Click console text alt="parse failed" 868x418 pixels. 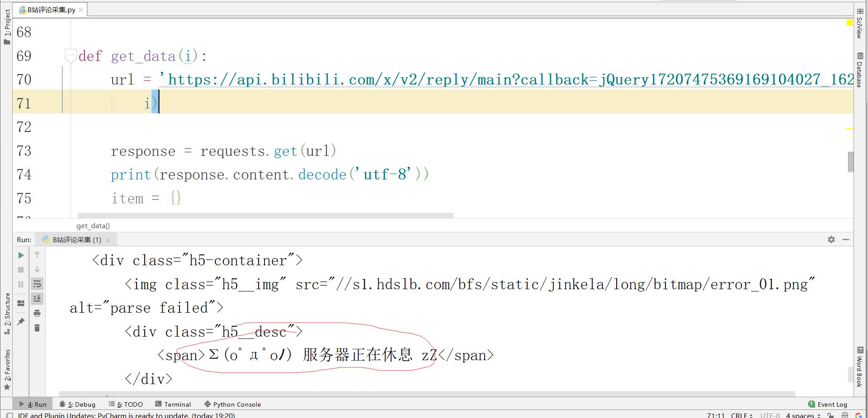click(x=146, y=308)
